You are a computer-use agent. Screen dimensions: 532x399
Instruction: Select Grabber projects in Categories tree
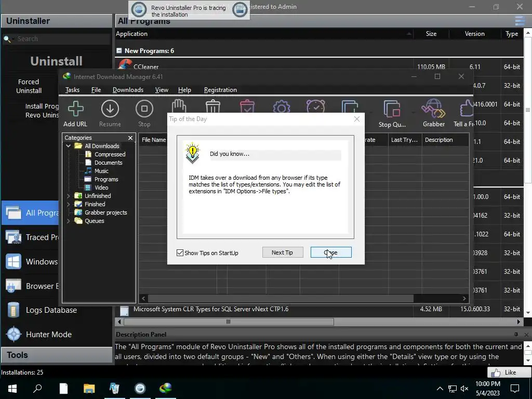tap(105, 212)
